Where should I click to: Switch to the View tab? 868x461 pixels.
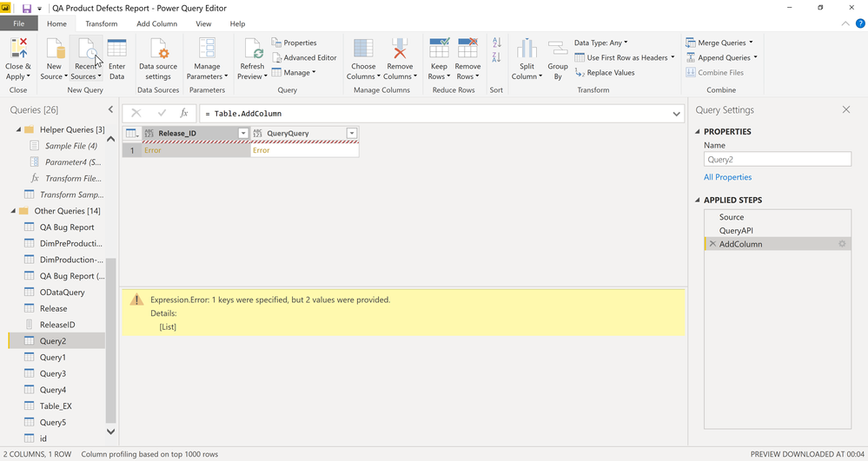tap(203, 23)
